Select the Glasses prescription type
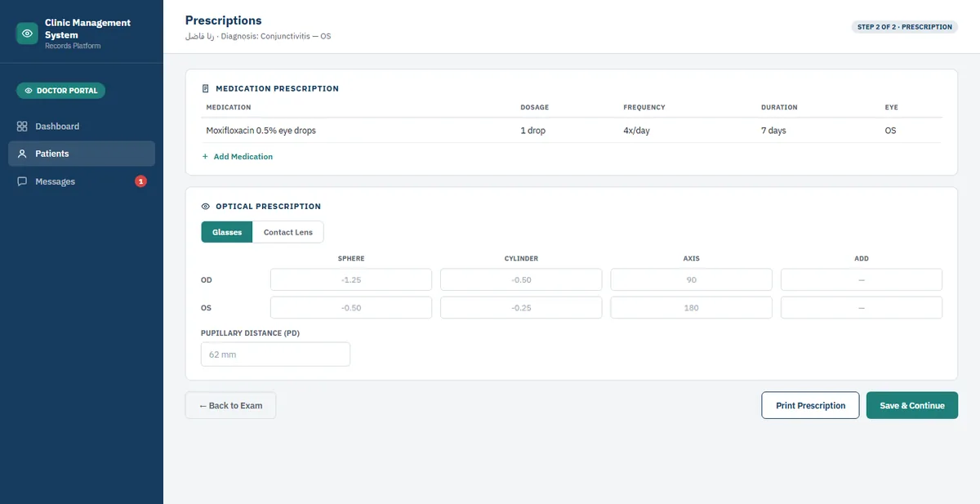Image resolution: width=980 pixels, height=504 pixels. pyautogui.click(x=227, y=232)
